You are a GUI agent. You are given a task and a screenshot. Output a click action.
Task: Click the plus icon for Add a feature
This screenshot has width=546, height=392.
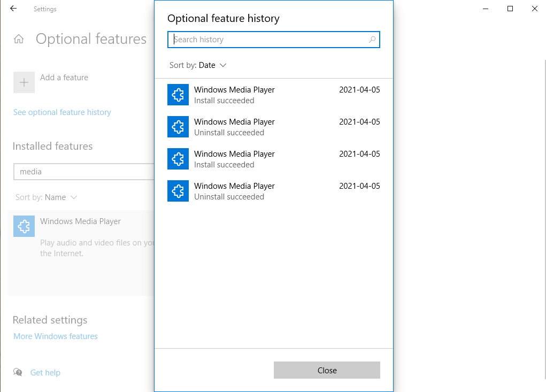tap(24, 82)
